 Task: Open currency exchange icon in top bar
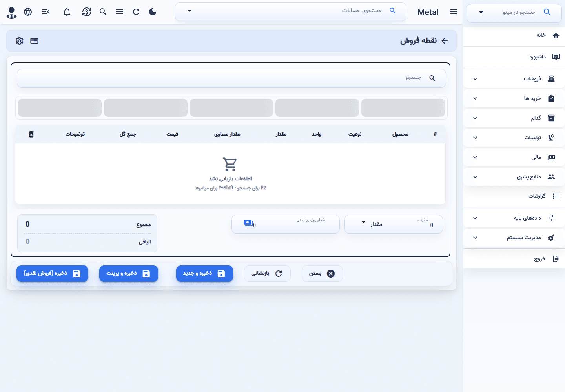point(87,12)
